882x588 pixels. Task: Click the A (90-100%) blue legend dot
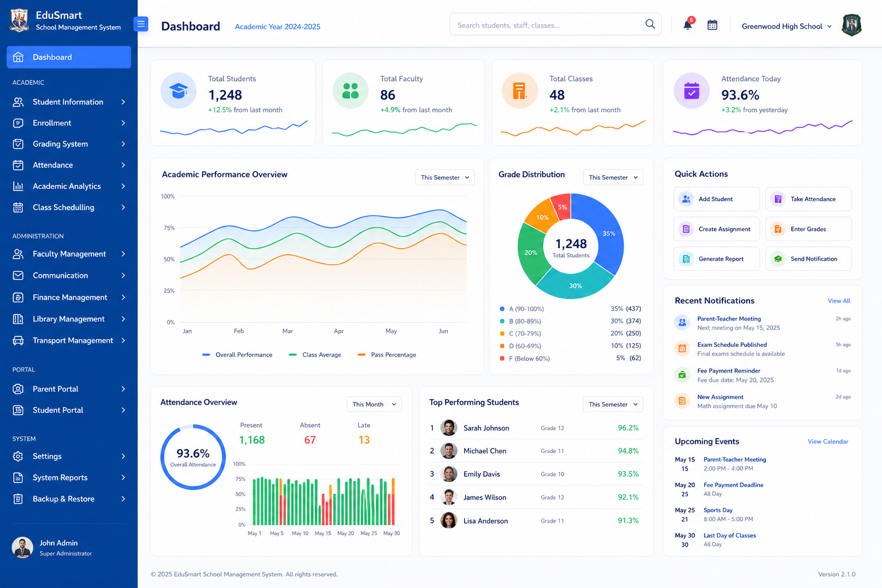pyautogui.click(x=502, y=309)
